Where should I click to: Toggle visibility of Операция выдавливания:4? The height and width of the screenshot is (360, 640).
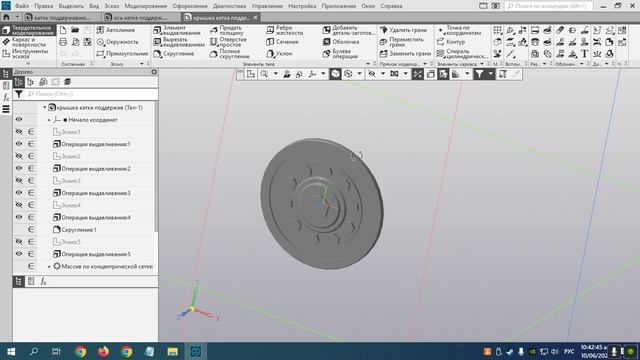pyautogui.click(x=19, y=217)
